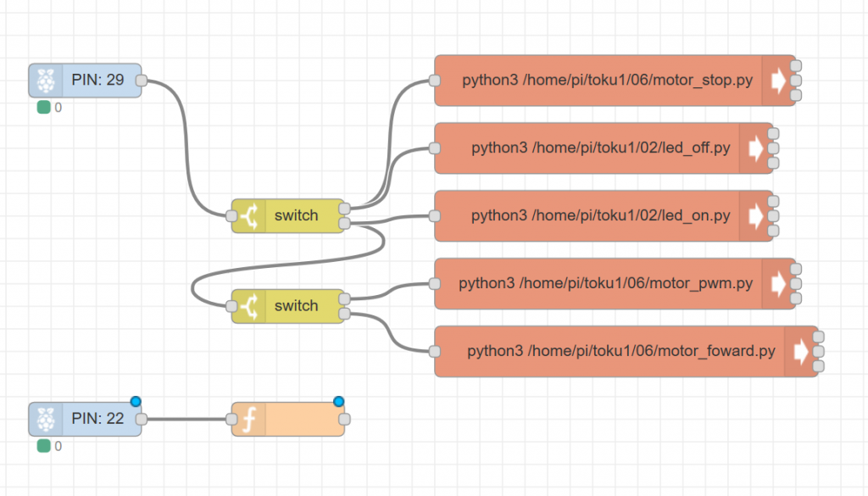The width and height of the screenshot is (868, 496).
Task: Click the Raspberry Pi icon on PIN: 22 node
Action: point(46,419)
